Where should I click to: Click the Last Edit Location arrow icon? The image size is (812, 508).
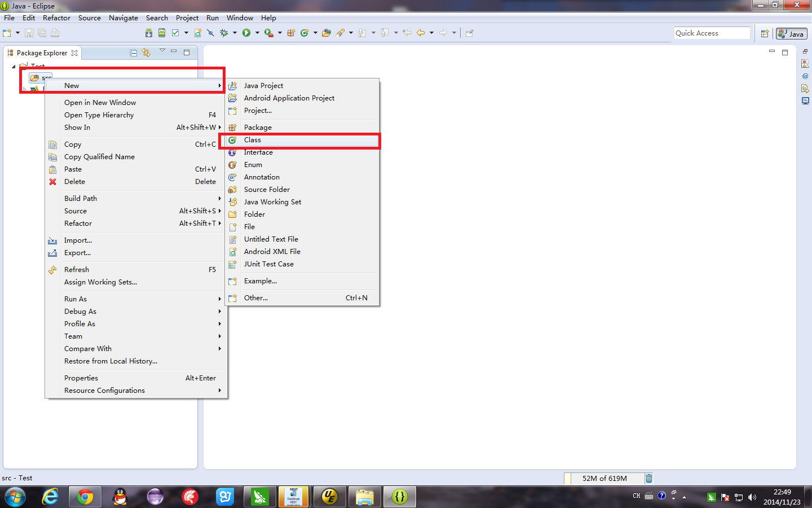pos(407,33)
